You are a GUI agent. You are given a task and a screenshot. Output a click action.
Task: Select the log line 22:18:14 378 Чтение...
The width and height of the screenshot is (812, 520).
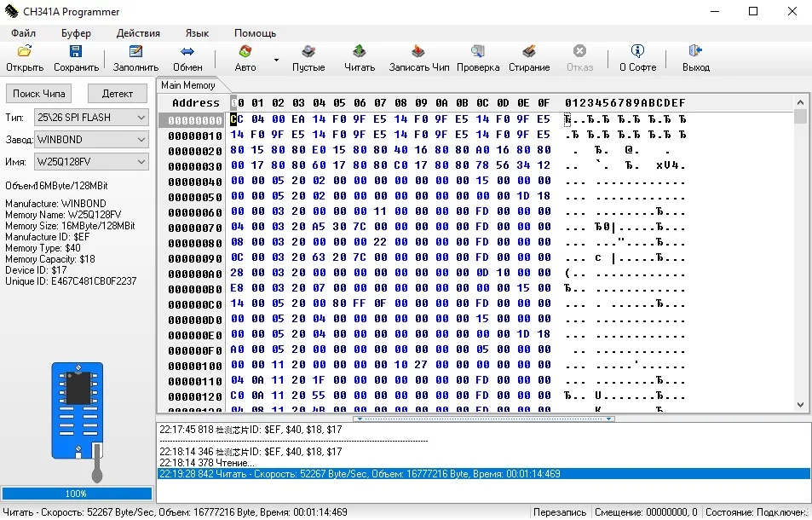(207, 463)
